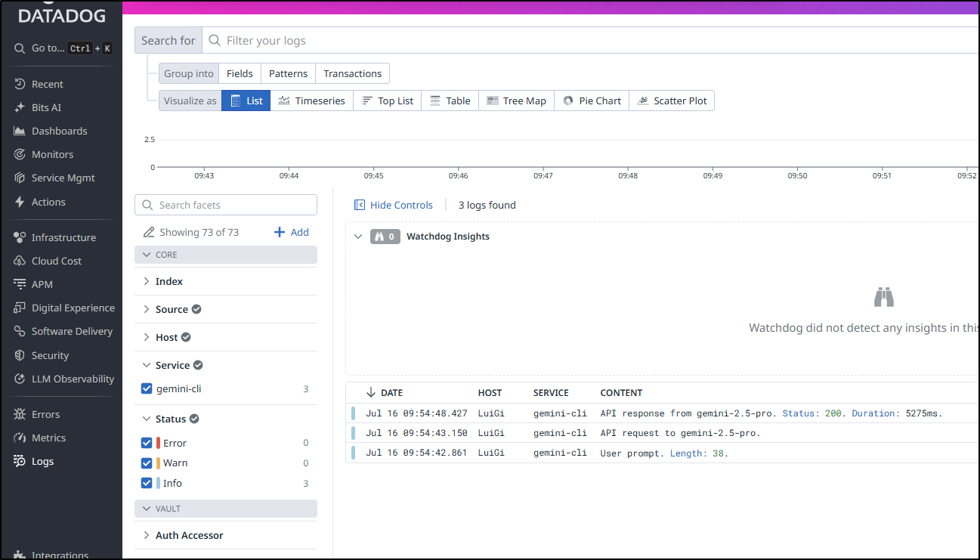980x560 pixels.
Task: Open the User prompt log row
Action: [663, 453]
